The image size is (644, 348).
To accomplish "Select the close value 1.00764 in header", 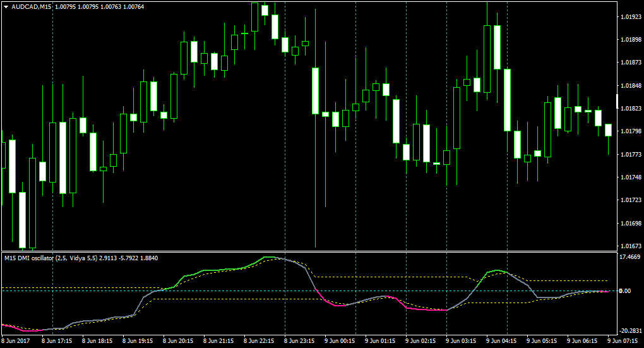I will coord(134,7).
